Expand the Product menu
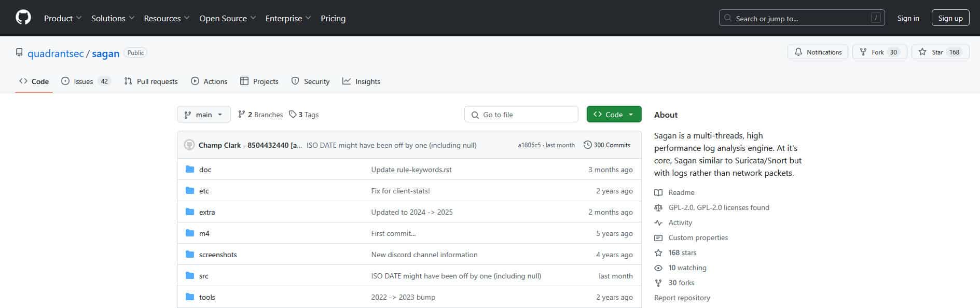 click(x=63, y=18)
